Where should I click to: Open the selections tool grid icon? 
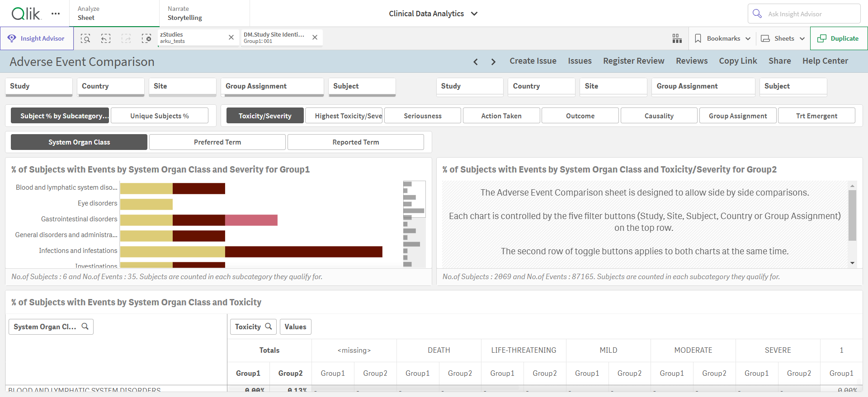[677, 38]
